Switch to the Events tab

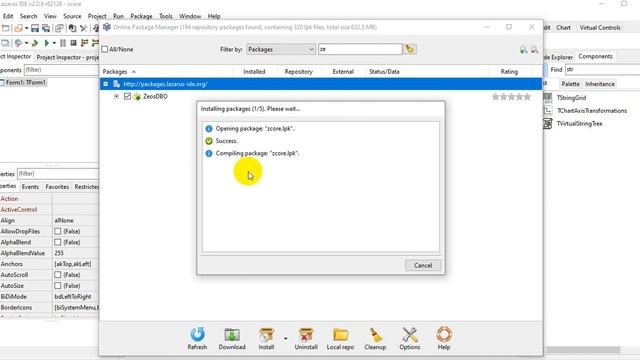click(30, 187)
